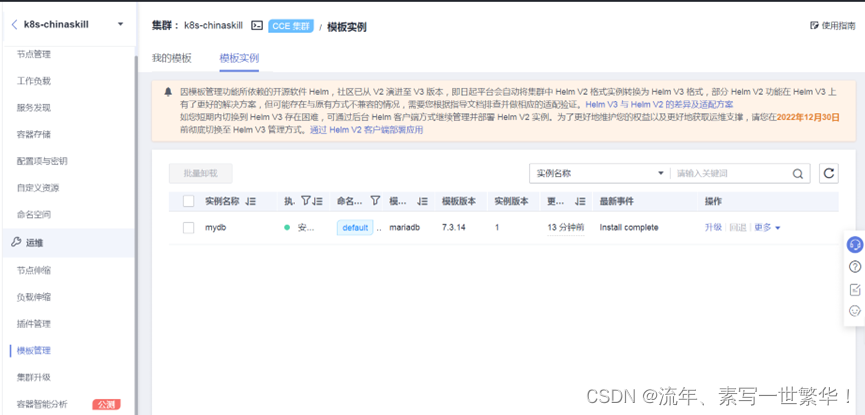This screenshot has width=865, height=415.
Task: Open 负载伸缩 in the sidebar
Action: click(x=34, y=297)
